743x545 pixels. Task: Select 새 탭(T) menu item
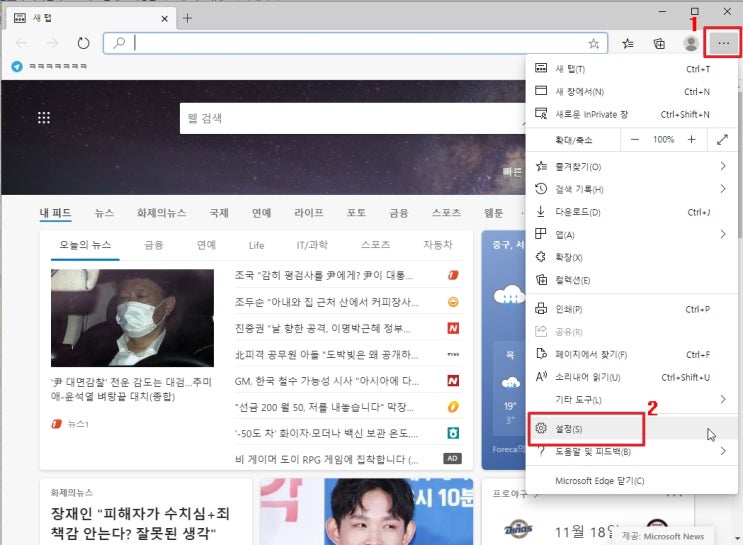631,69
